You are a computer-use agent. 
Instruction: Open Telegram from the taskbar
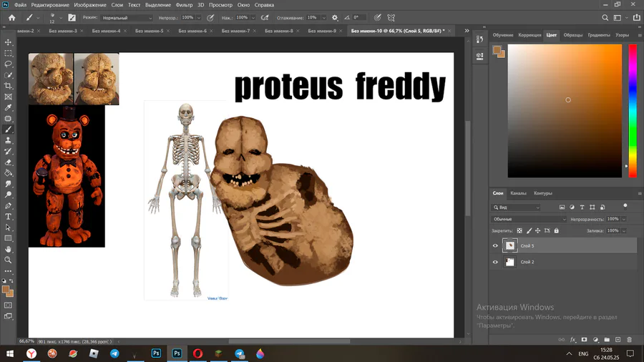(114, 353)
